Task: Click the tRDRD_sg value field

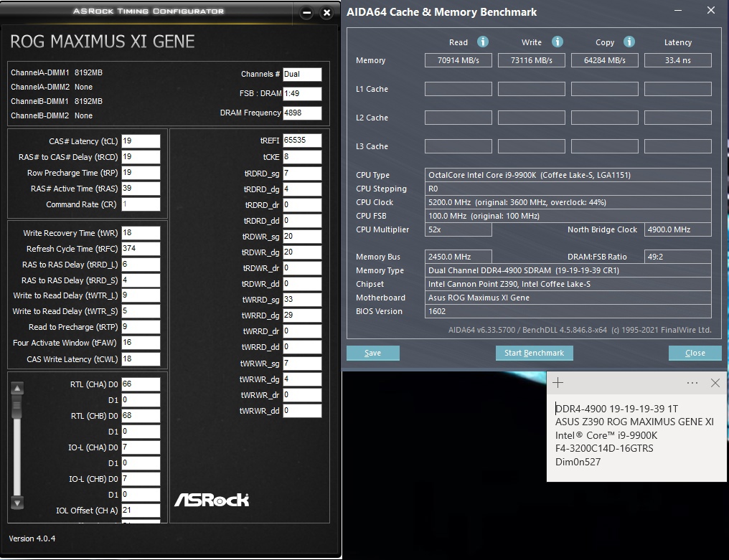Action: (x=302, y=174)
